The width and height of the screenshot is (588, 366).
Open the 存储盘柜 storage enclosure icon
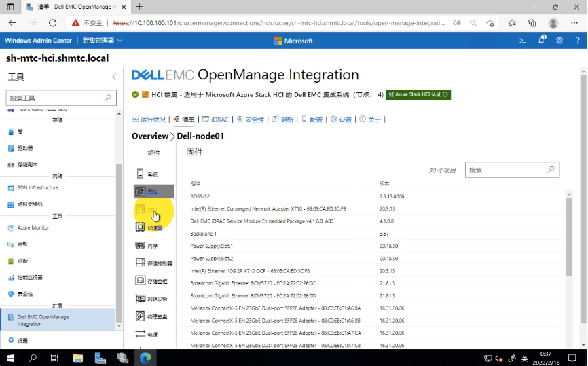[140, 280]
